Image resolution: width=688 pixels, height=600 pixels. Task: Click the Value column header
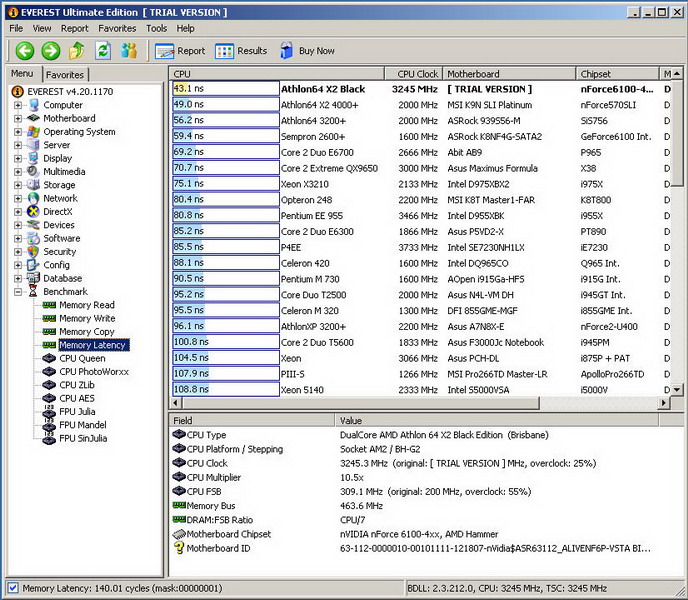497,420
